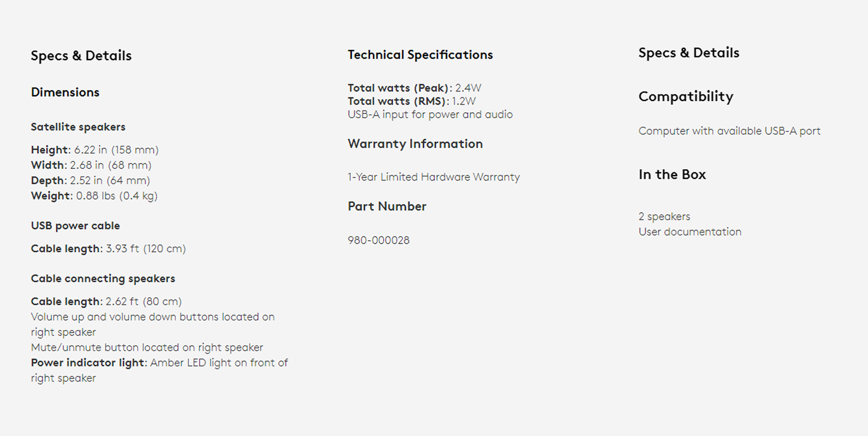Click the Weight 0.88 lbs line
This screenshot has width=868, height=436.
pos(94,196)
